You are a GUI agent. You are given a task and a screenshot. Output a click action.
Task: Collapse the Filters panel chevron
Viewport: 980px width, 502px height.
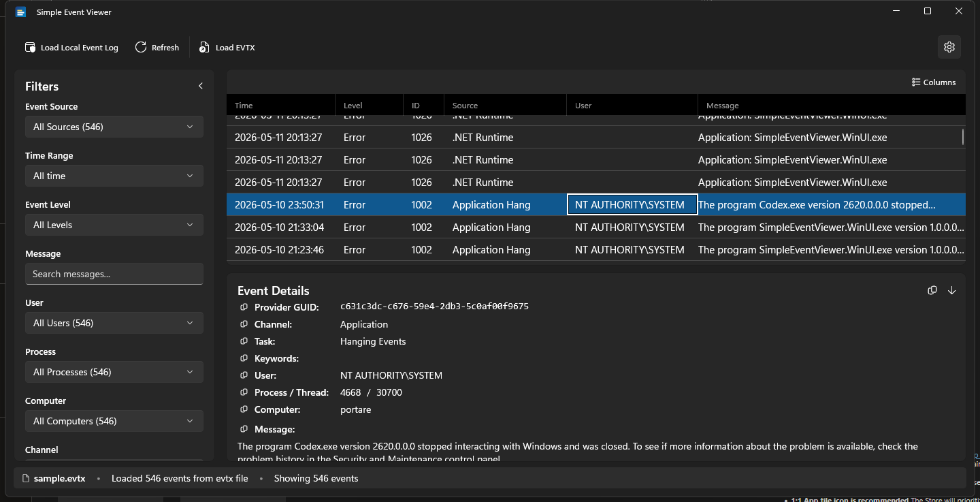click(x=201, y=86)
